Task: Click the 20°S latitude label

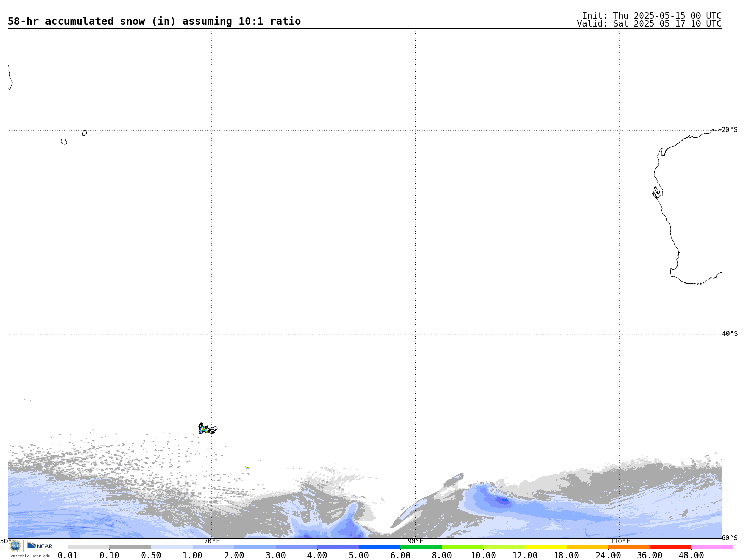Action: pos(730,130)
